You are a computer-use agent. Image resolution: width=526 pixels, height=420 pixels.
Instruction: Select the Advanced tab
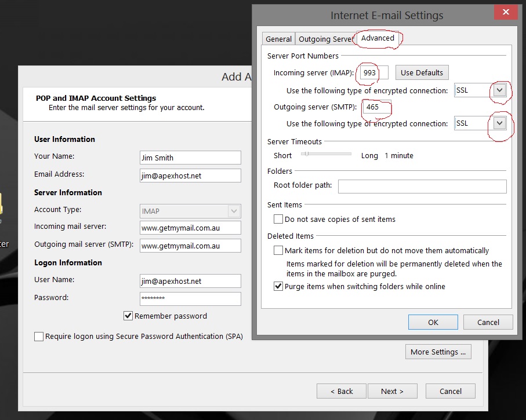tap(378, 38)
